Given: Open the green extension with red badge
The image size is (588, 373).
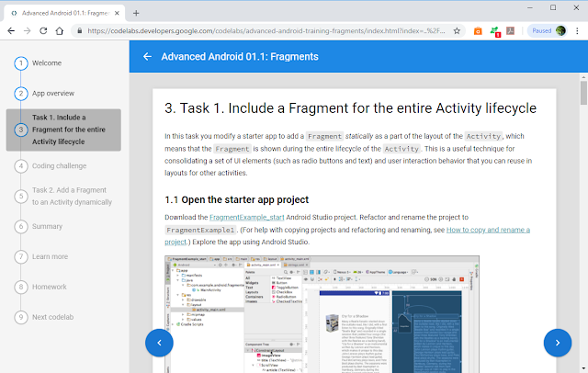Looking at the screenshot, I should pyautogui.click(x=494, y=31).
